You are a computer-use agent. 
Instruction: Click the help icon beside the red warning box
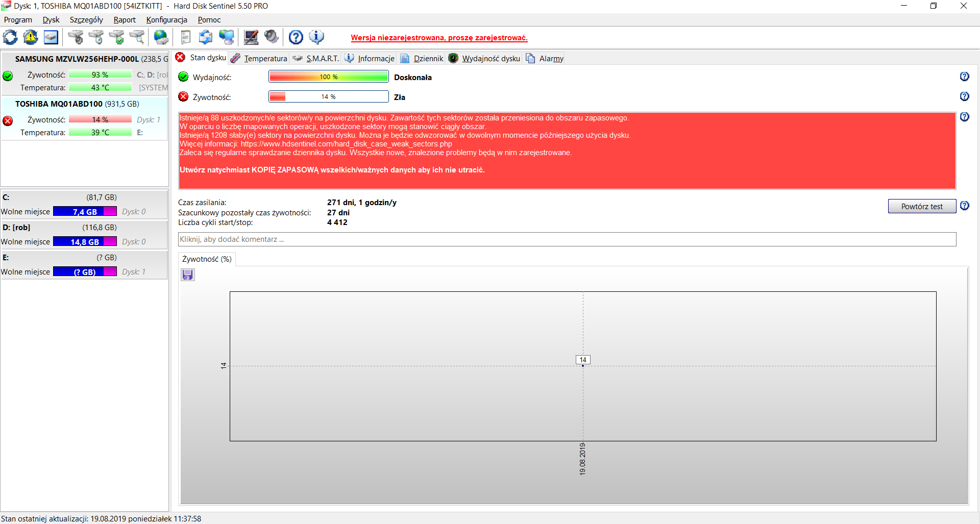point(964,117)
